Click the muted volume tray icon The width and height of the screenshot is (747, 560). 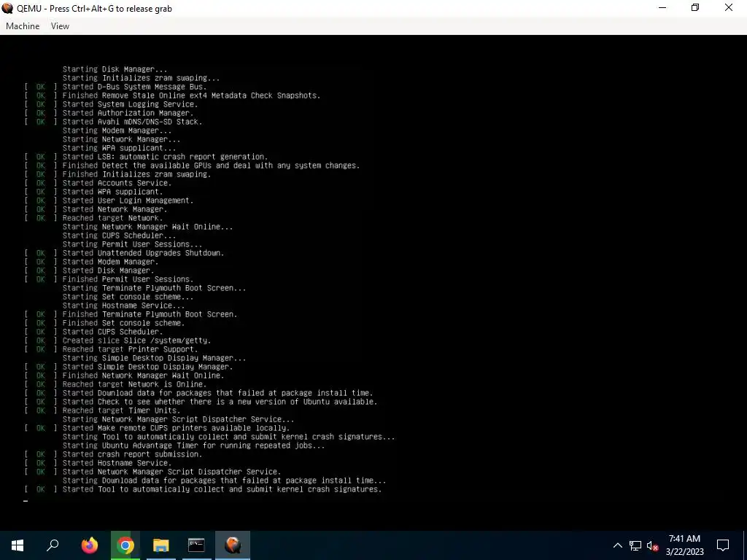coord(652,545)
